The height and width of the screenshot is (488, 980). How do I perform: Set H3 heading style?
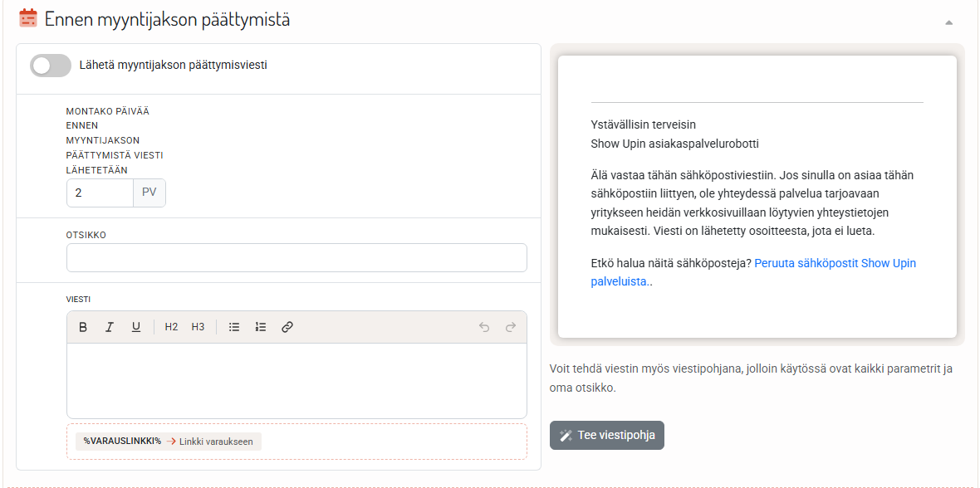198,327
